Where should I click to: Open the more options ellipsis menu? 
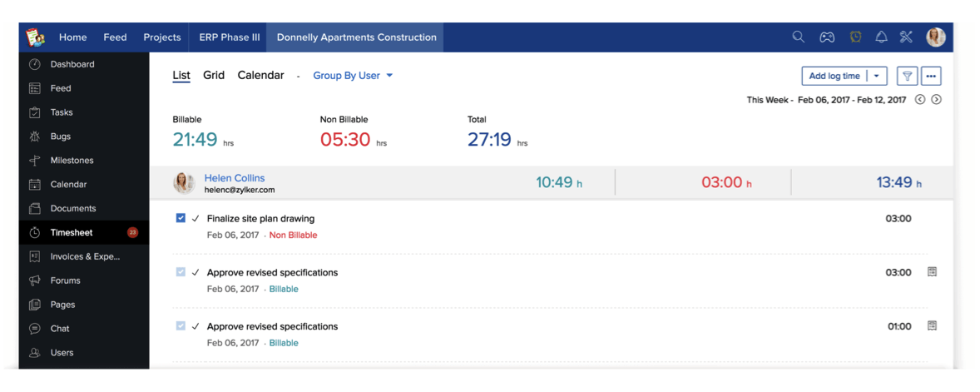pos(931,76)
